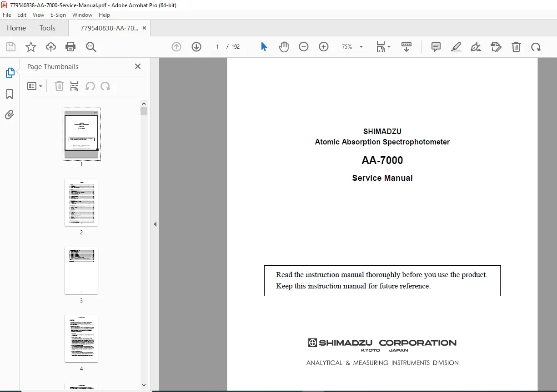
Task: Upload file to cloud icon
Action: tap(51, 47)
